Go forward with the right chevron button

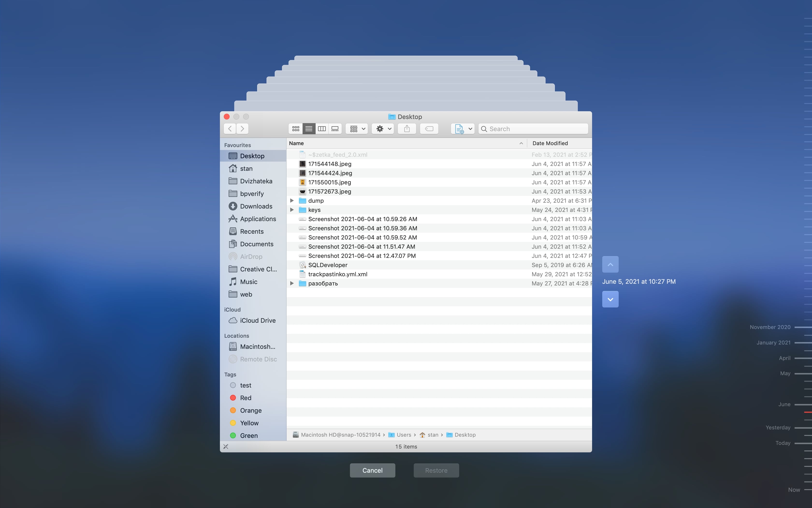[242, 129]
